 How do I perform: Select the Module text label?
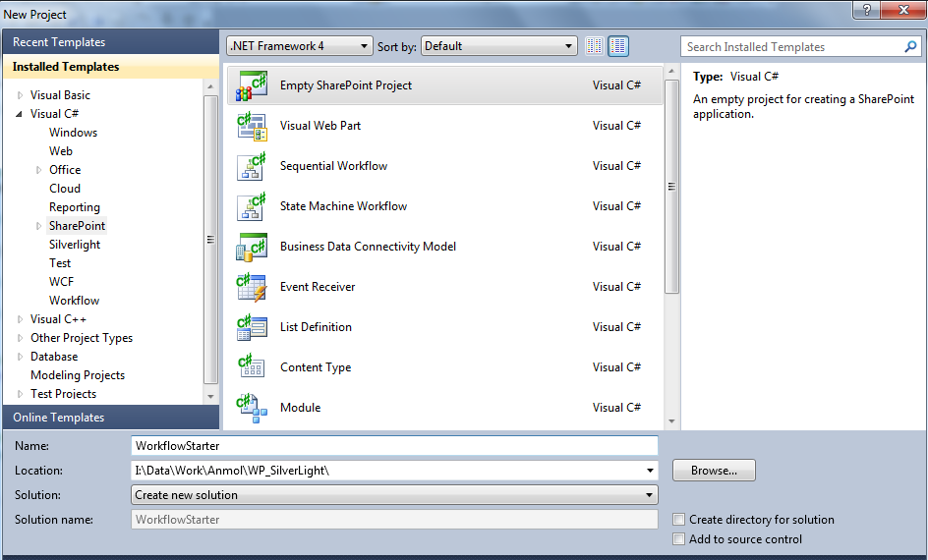(300, 408)
